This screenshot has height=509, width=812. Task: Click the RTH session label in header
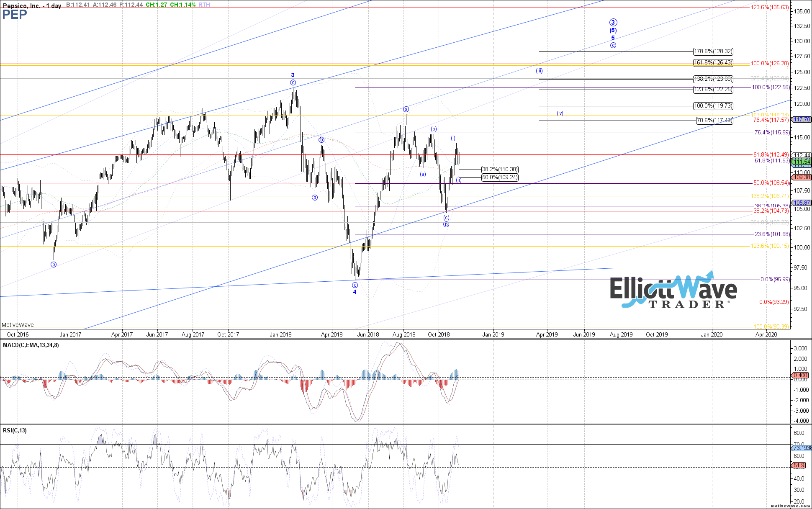click(204, 5)
